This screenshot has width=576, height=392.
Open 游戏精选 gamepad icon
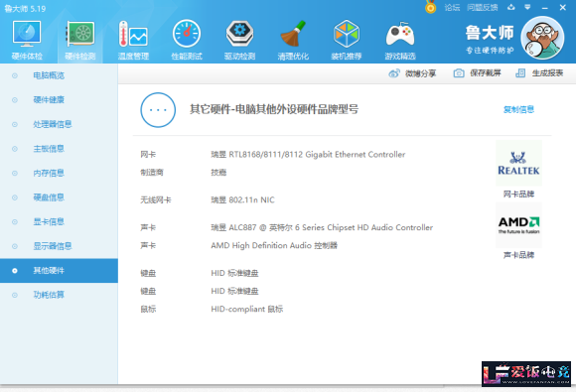pyautogui.click(x=400, y=34)
